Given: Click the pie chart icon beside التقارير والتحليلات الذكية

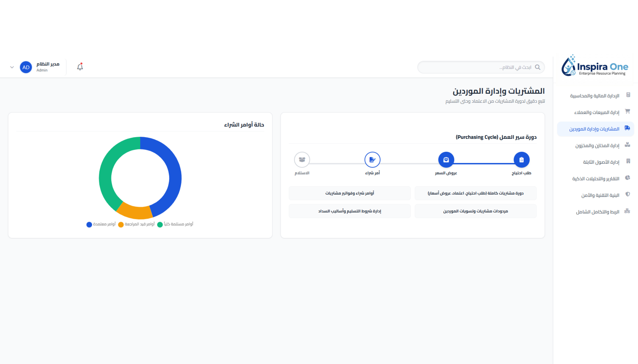Looking at the screenshot, I should pyautogui.click(x=628, y=178).
